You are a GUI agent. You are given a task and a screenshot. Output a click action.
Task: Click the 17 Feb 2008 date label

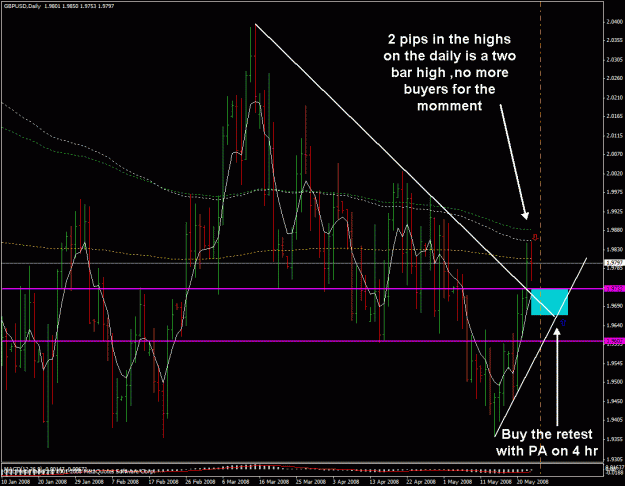click(163, 482)
